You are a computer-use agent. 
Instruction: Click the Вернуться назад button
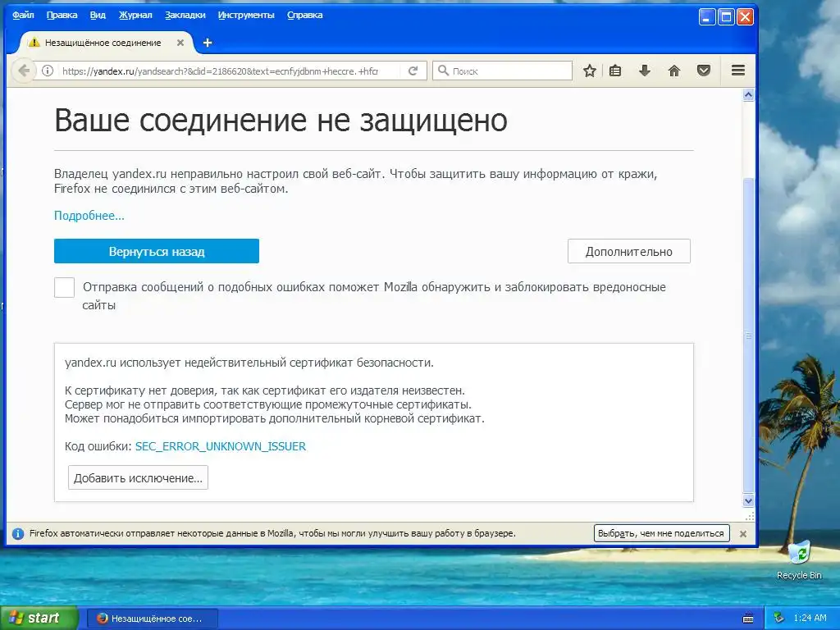[157, 251]
